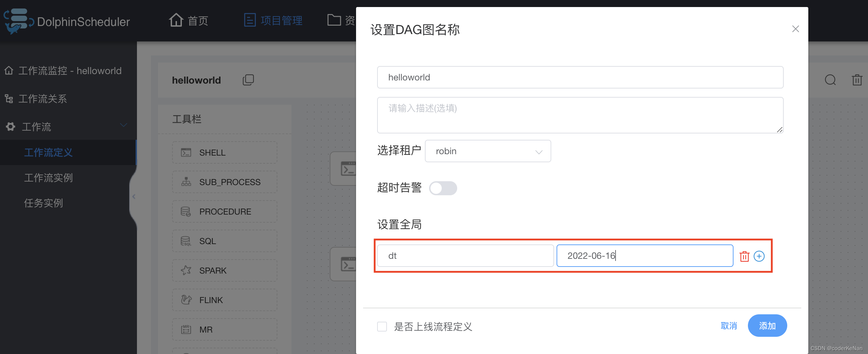This screenshot has height=354, width=868.
Task: Click the 工作流关系 tree icon
Action: click(9, 99)
